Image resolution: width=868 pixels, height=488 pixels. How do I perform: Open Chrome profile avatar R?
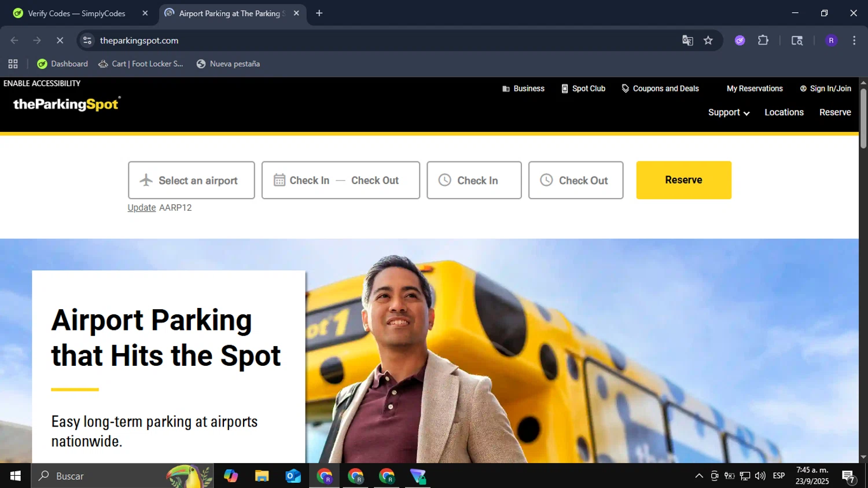click(x=831, y=41)
